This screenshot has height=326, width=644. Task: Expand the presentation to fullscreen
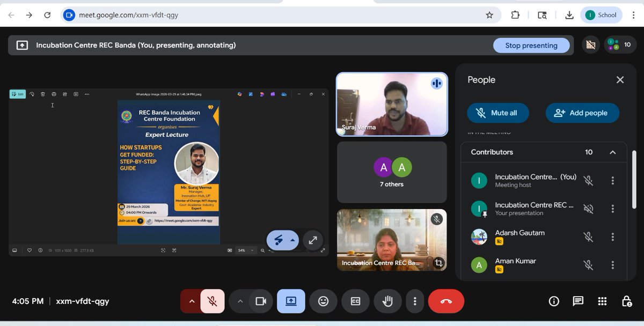tap(313, 240)
